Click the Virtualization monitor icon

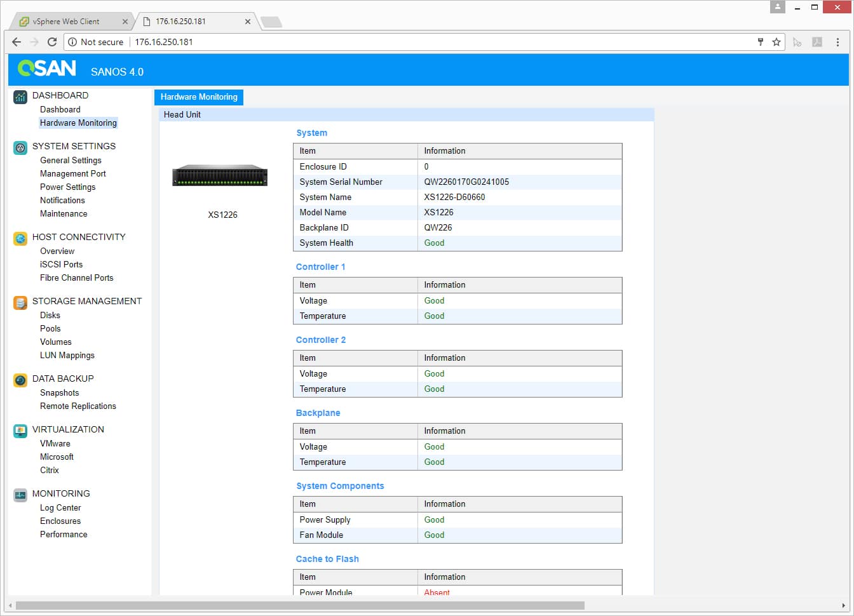click(x=20, y=431)
